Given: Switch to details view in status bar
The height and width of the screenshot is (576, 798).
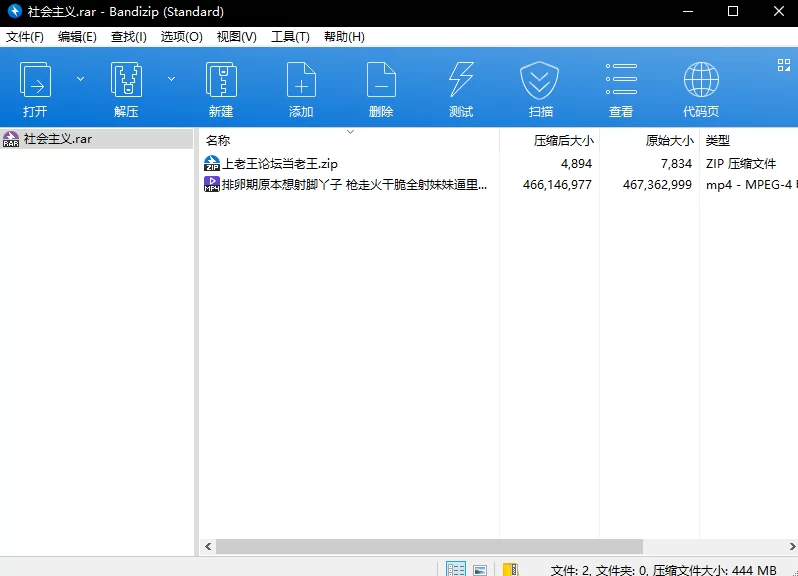Looking at the screenshot, I should 456,569.
